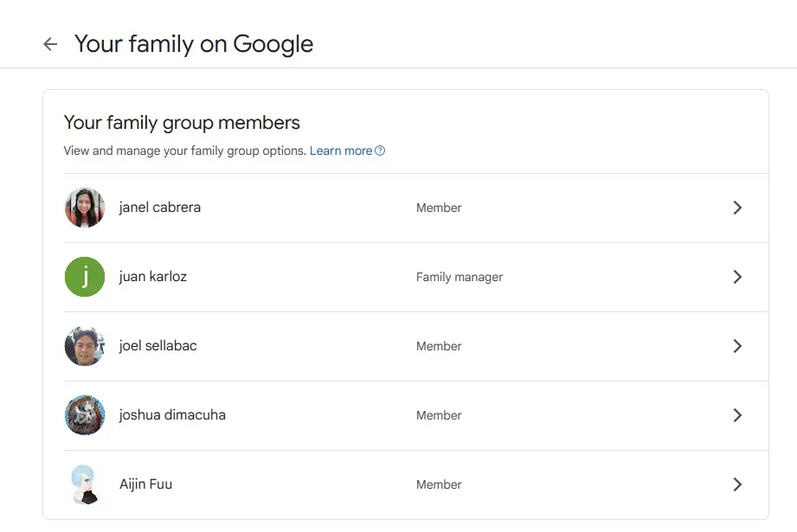Click the help question mark icon
Image resolution: width=797 pixels, height=532 pixels.
click(380, 151)
